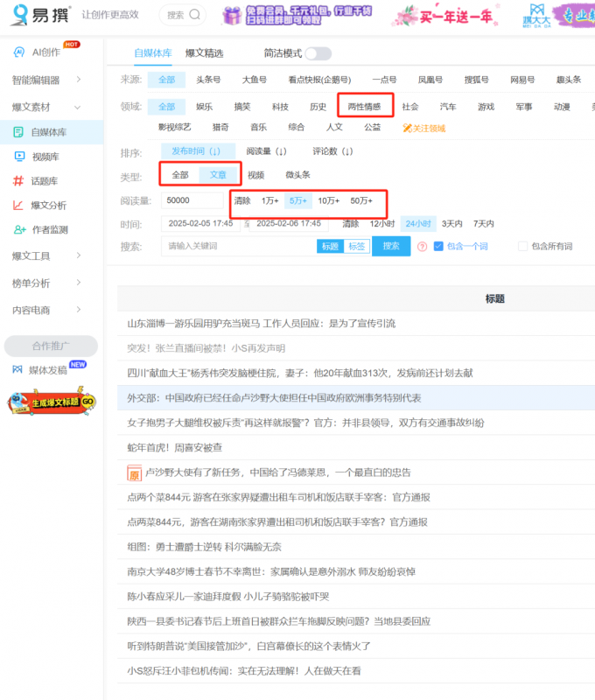Select the 10万+ reading volume option

(x=328, y=201)
